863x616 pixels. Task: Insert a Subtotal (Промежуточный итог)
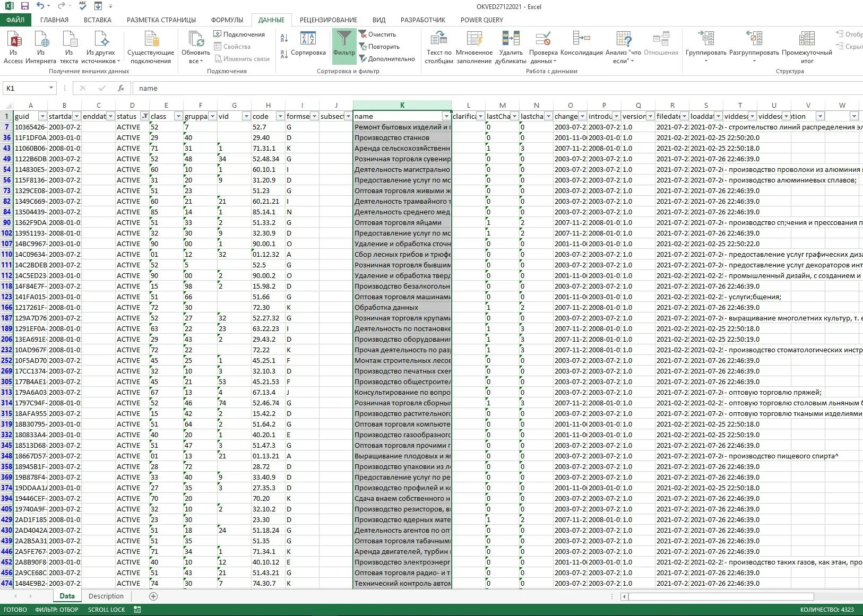[x=807, y=47]
